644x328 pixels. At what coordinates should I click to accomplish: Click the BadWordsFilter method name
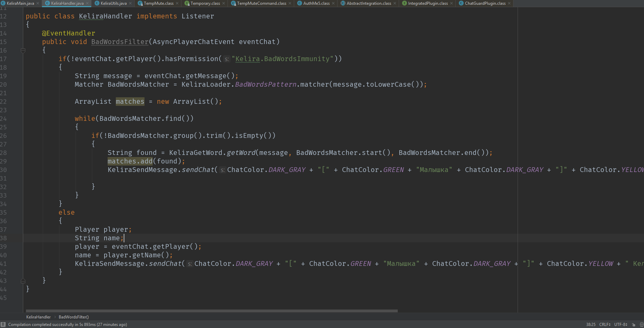(120, 42)
